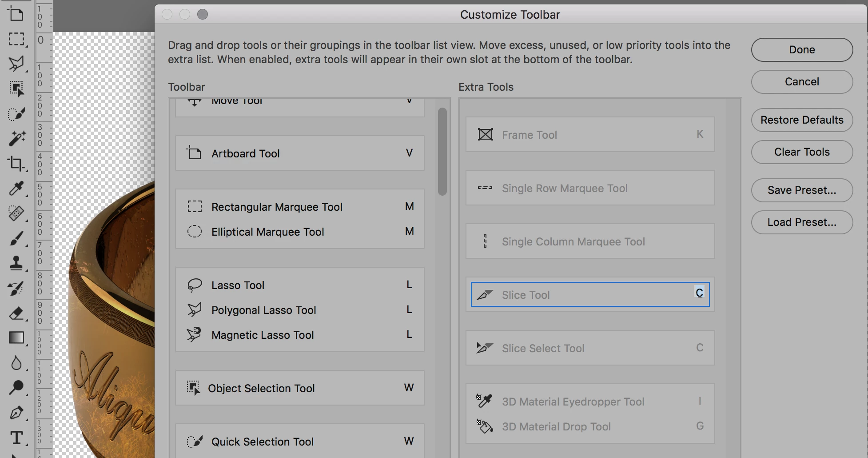Cancel the Customize Toolbar dialog
Viewport: 868px width, 458px height.
[802, 82]
